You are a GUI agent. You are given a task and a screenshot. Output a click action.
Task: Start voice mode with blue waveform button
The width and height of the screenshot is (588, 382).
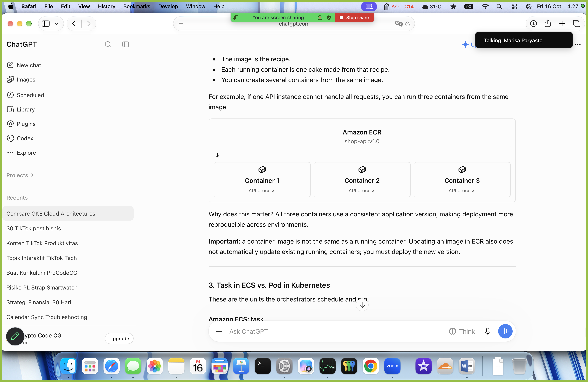point(505,331)
